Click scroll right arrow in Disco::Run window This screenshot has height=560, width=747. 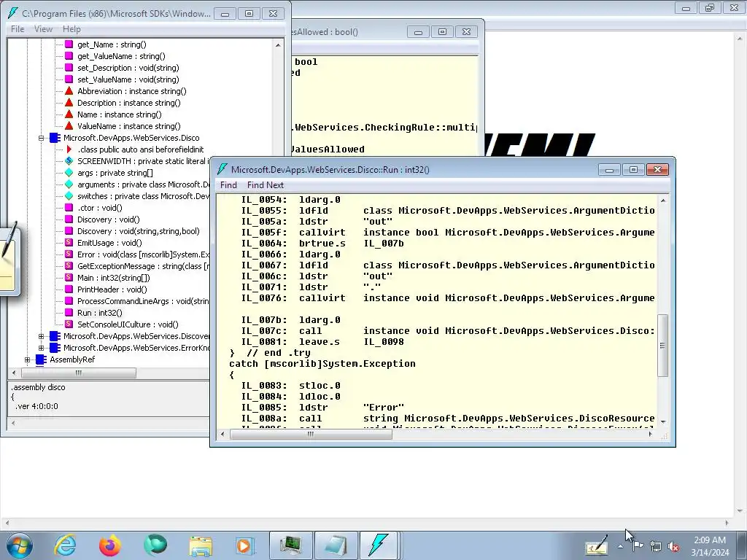tap(650, 434)
